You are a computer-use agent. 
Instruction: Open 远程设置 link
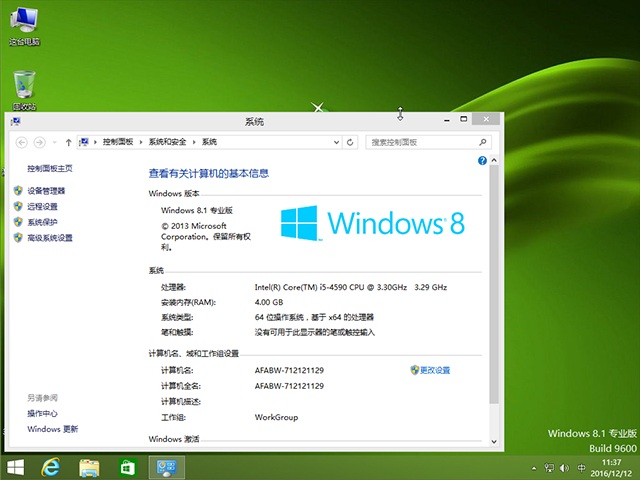coord(42,207)
